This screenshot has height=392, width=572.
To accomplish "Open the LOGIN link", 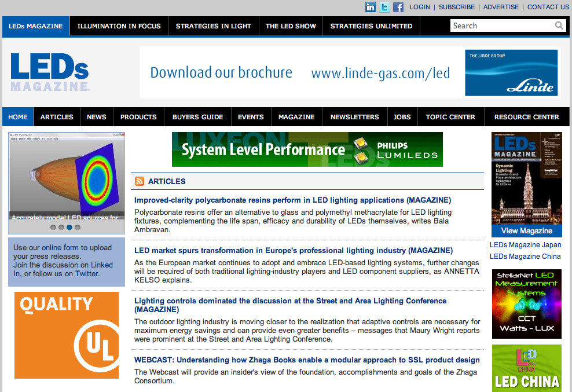I will coord(420,7).
